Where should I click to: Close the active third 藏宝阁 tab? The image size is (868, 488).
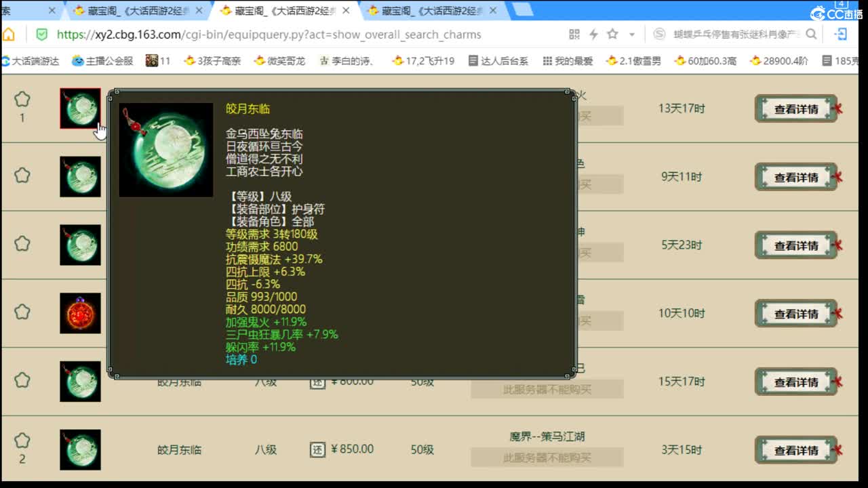[347, 10]
